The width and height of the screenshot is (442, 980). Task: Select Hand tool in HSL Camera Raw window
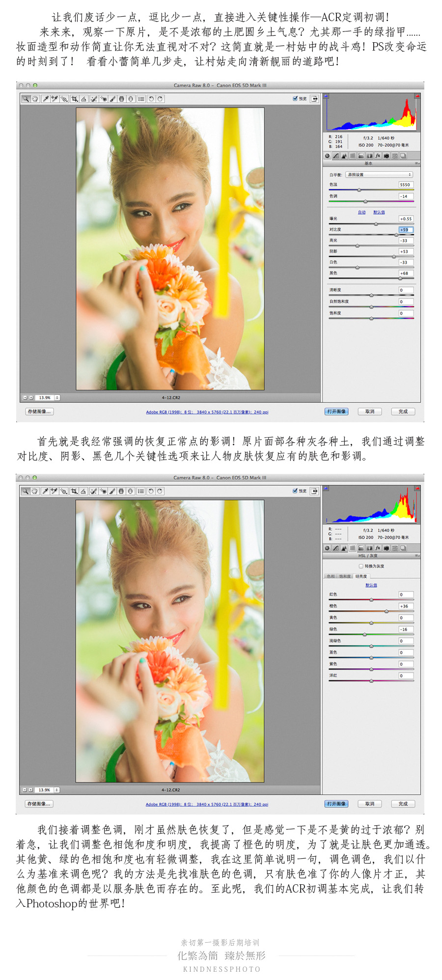pos(34,491)
